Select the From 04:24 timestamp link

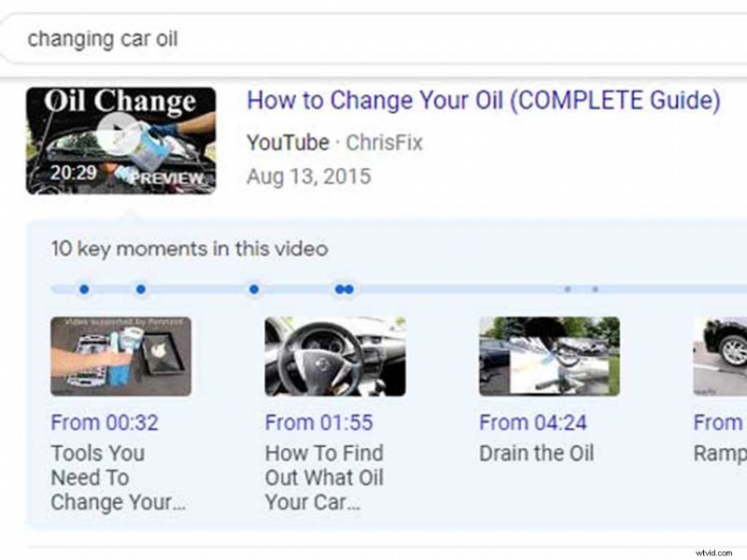pos(531,423)
